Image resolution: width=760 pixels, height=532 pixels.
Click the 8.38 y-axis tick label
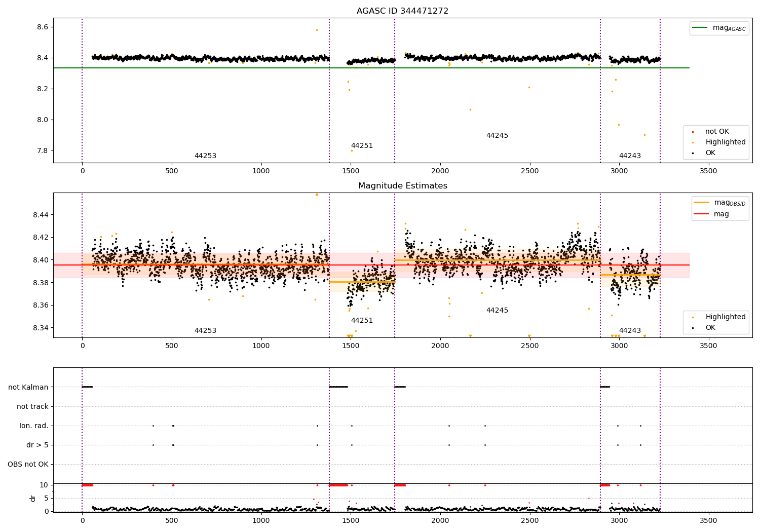[x=41, y=283]
